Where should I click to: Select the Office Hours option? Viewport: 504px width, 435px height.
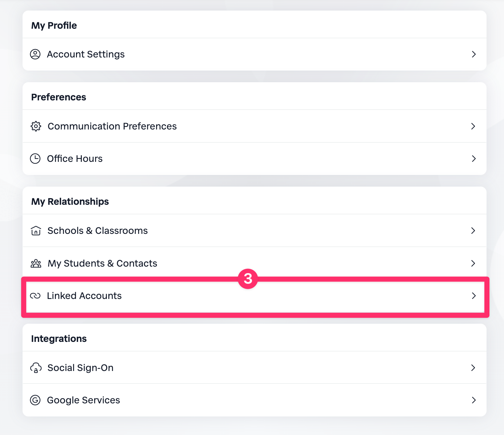click(255, 159)
